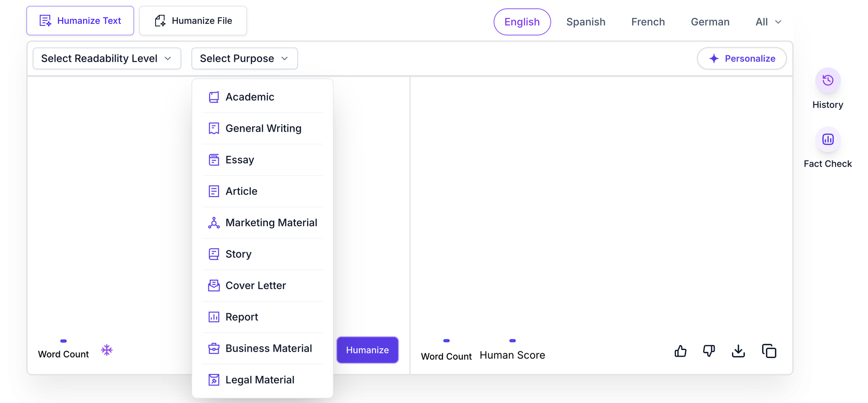The width and height of the screenshot is (868, 403).
Task: Choose Legal Material option
Action: click(x=262, y=380)
